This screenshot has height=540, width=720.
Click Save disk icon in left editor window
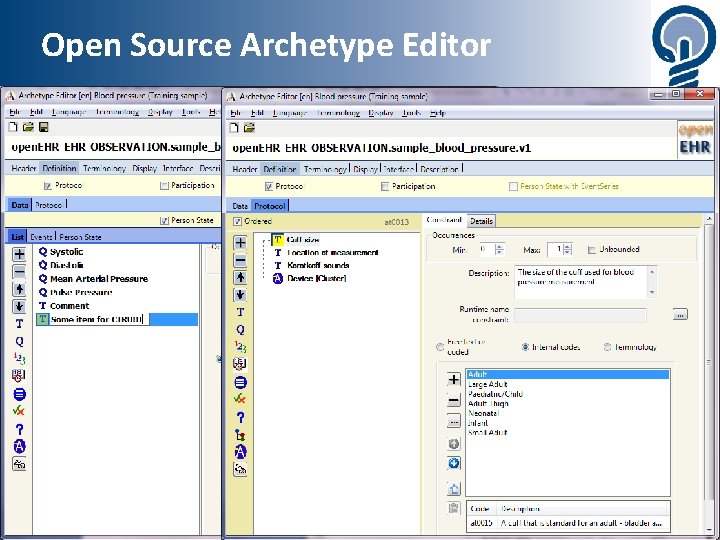click(44, 127)
